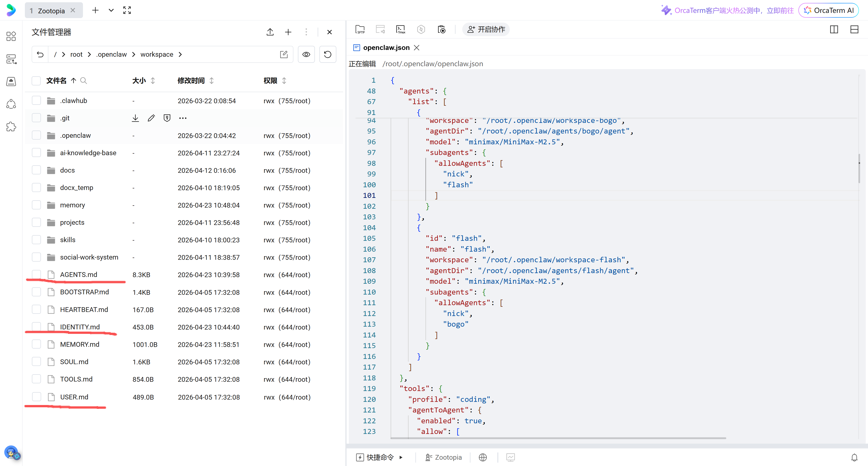Click the 开启协作 collaboration button

pos(486,30)
